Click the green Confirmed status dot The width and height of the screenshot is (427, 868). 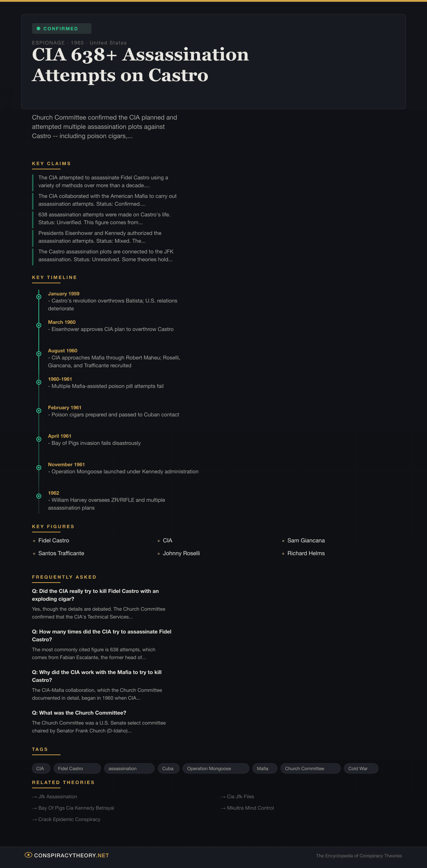(x=38, y=28)
